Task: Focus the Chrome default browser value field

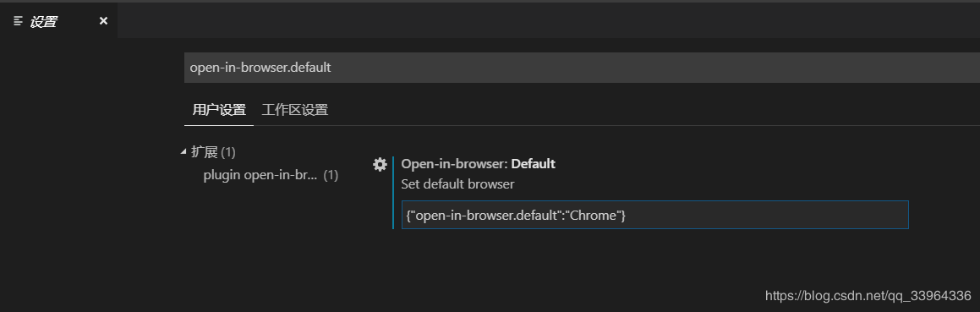Action: click(x=655, y=215)
